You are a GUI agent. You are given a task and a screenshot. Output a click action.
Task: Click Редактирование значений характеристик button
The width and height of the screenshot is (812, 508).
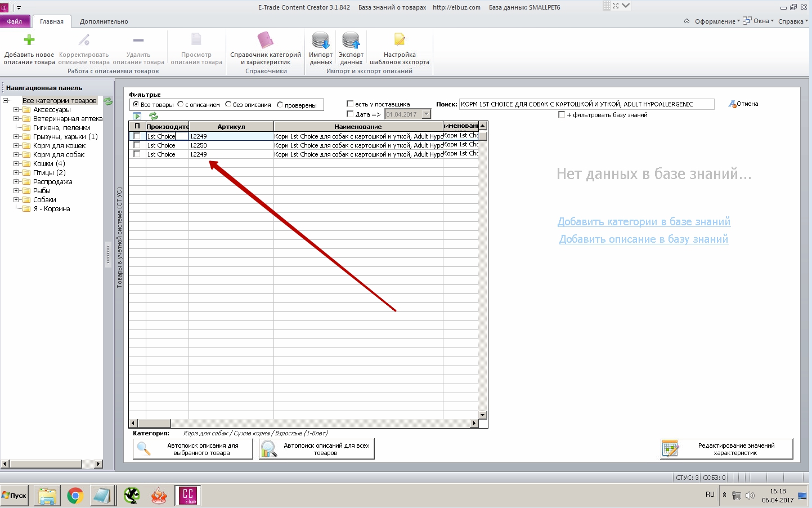727,449
